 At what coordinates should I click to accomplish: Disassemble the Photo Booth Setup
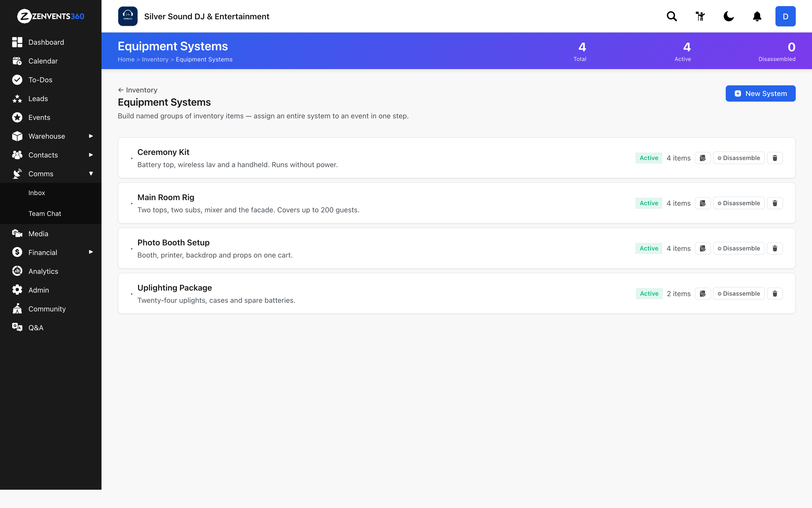pos(738,249)
